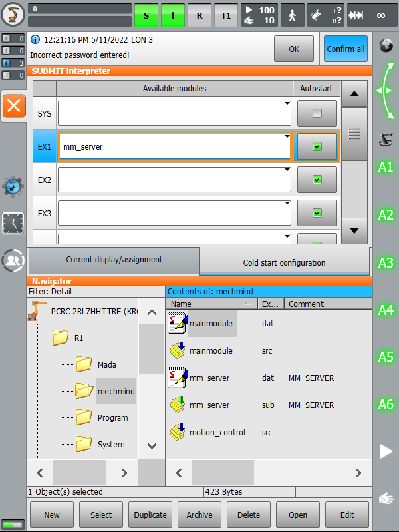
Task: Click the tree horizontal right chevron
Action: point(124,473)
